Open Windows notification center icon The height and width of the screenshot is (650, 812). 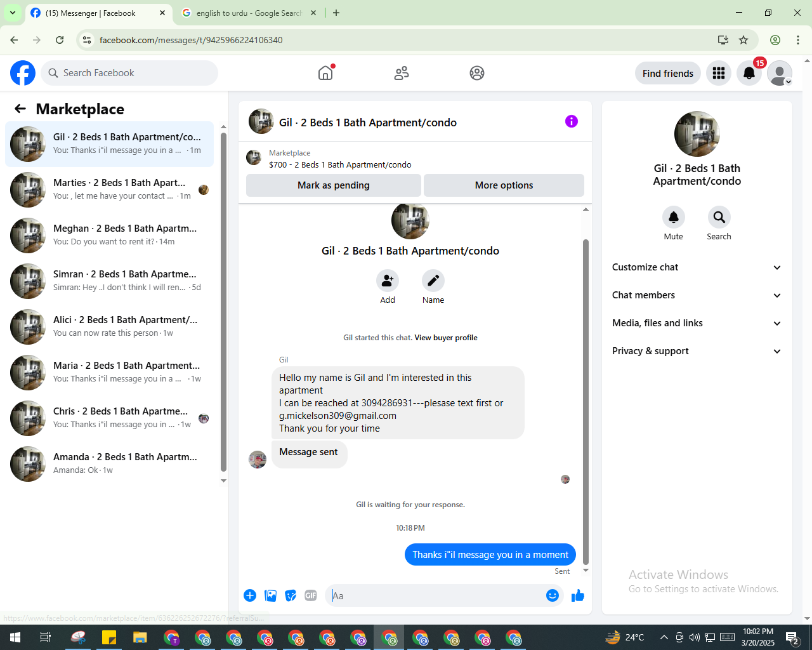(792, 637)
